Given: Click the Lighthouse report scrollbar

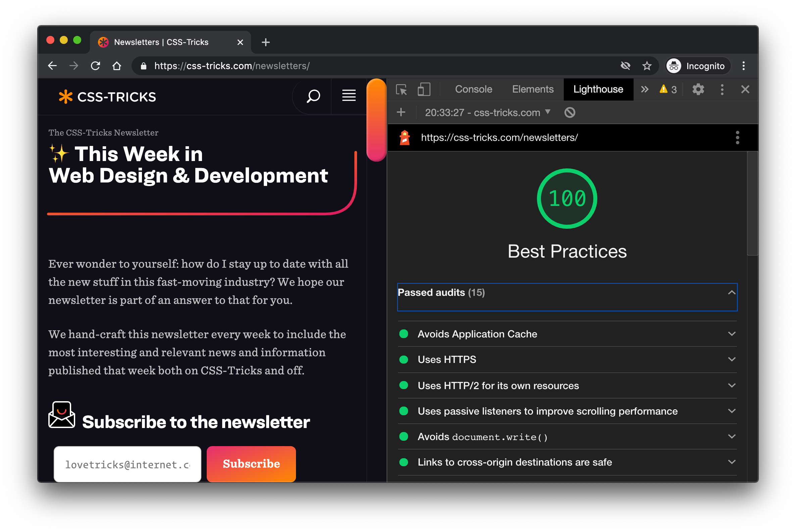Looking at the screenshot, I should 752,204.
